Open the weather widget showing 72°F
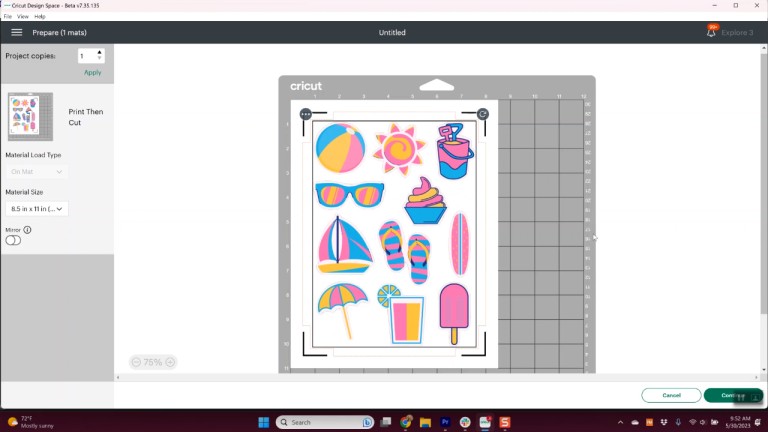This screenshot has width=768, height=432. pos(30,422)
